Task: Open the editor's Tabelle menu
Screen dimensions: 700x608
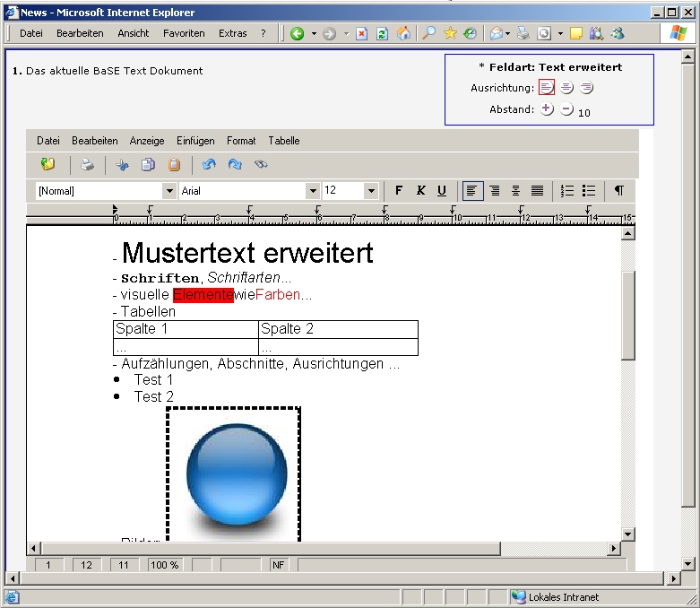Action: pos(284,141)
